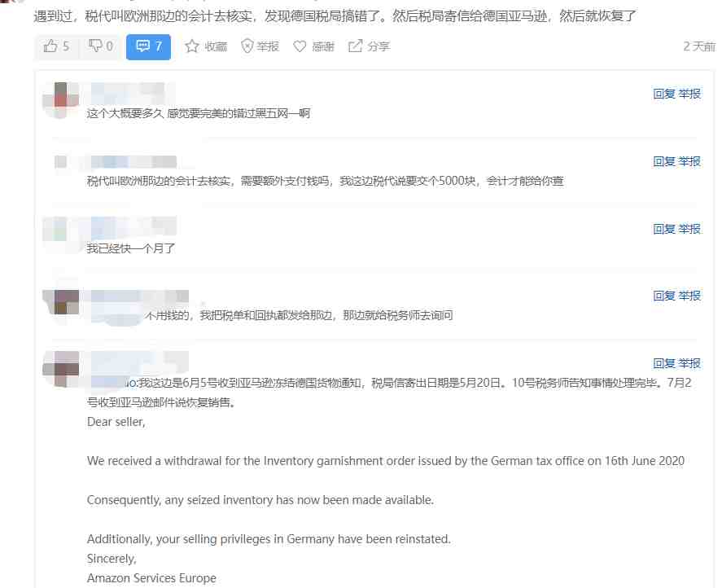Click the share (分享) arrow icon
Screen dimensions: 722x588
point(355,46)
